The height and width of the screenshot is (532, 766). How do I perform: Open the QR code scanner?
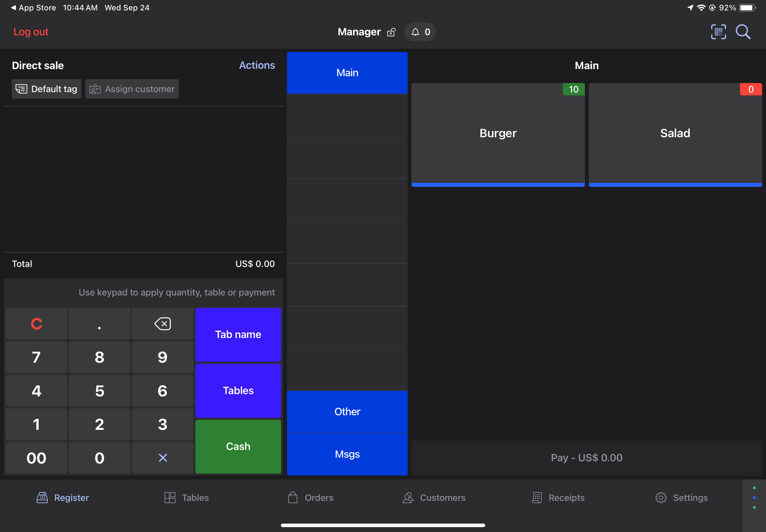pos(718,32)
